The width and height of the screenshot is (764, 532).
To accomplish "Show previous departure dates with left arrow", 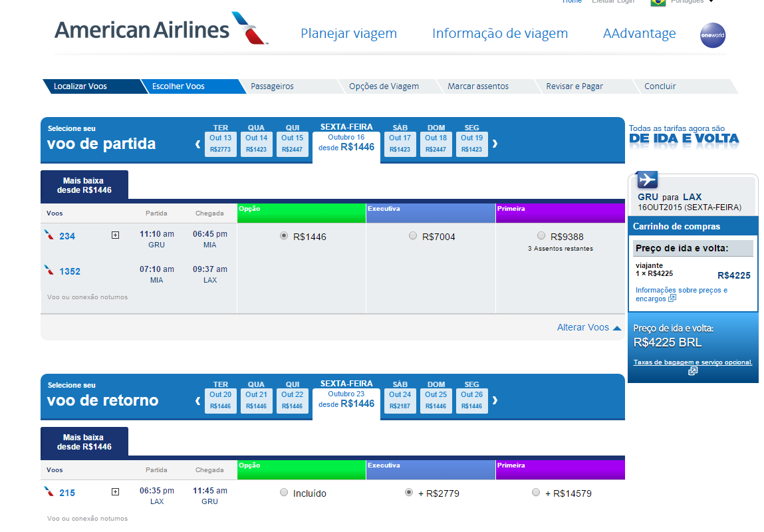I will pyautogui.click(x=197, y=144).
